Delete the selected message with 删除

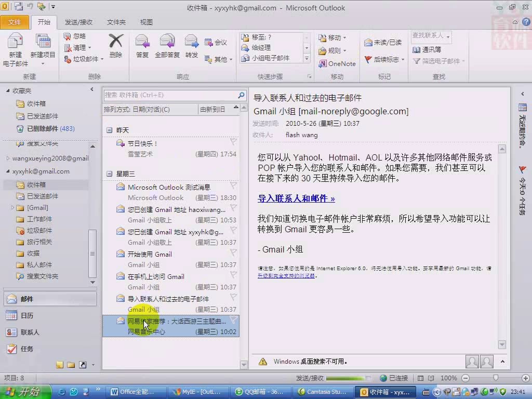click(116, 46)
